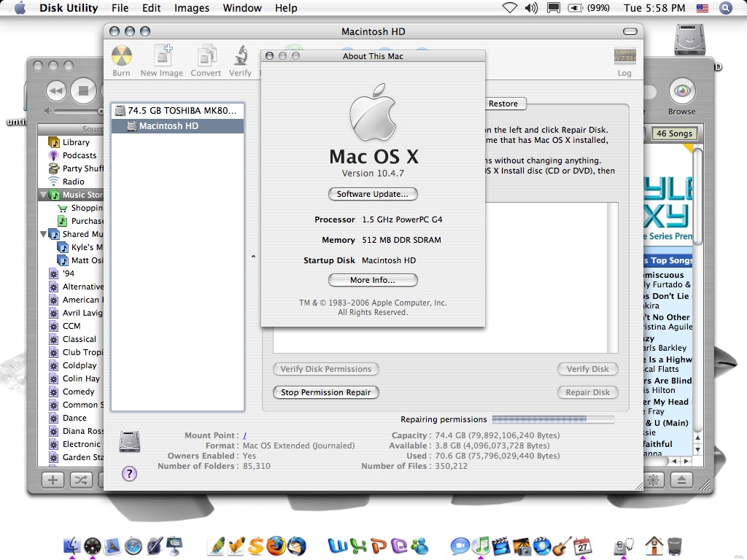Open Thunderbird from the Dock
Image resolution: width=747 pixels, height=560 pixels.
pos(297,545)
